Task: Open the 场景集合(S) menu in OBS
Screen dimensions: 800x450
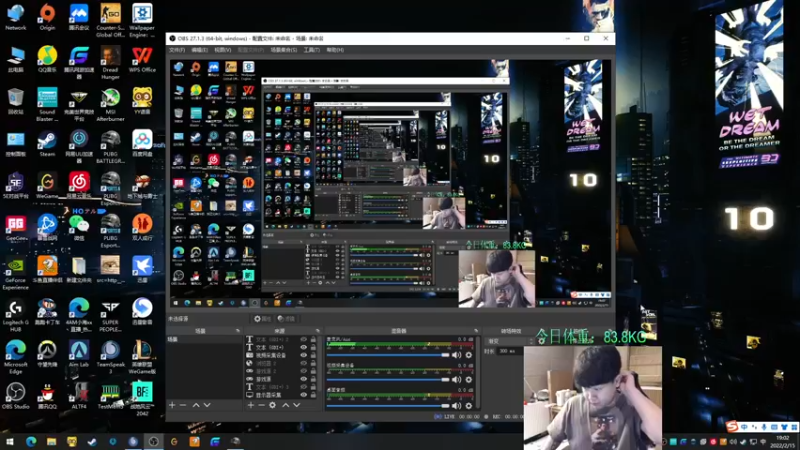Action: 284,50
